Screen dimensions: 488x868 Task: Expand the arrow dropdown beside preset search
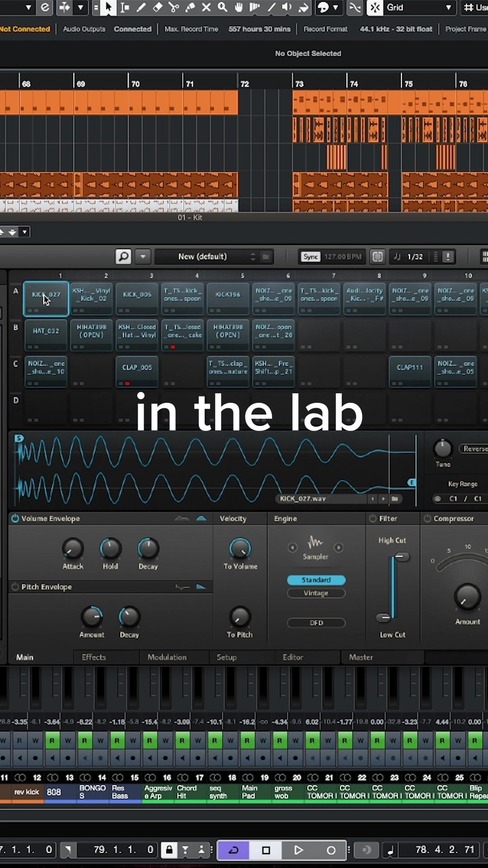tap(143, 257)
